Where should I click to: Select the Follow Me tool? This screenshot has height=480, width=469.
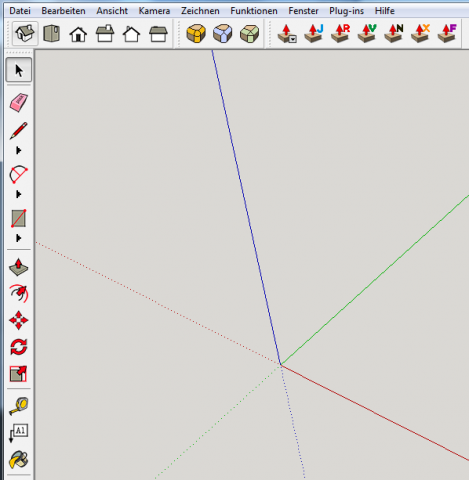[19, 294]
